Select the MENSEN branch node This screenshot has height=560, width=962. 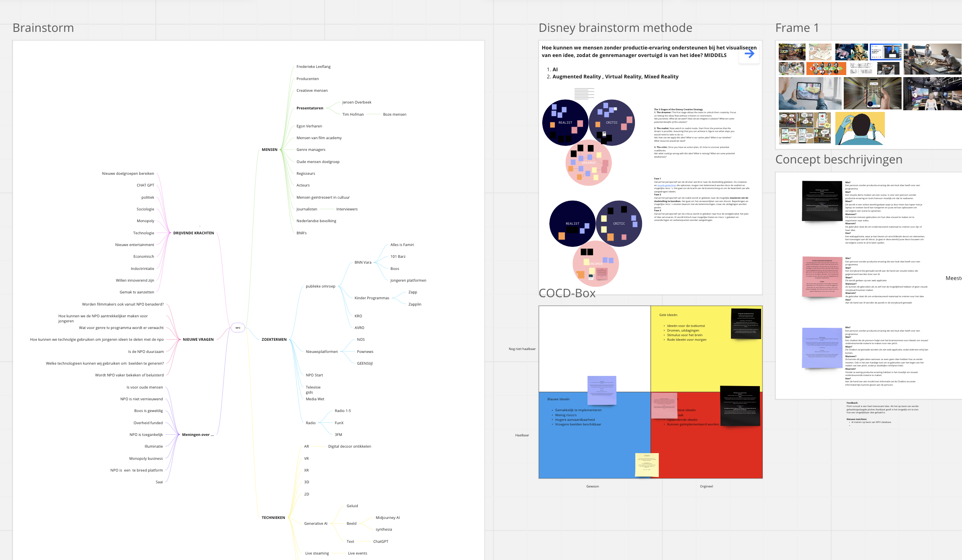(269, 150)
